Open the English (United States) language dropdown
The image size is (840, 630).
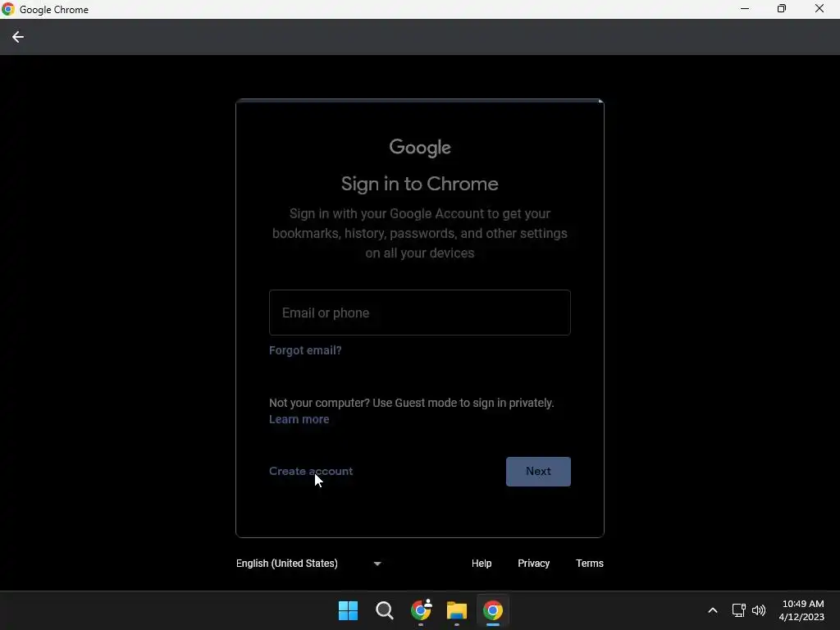click(308, 564)
